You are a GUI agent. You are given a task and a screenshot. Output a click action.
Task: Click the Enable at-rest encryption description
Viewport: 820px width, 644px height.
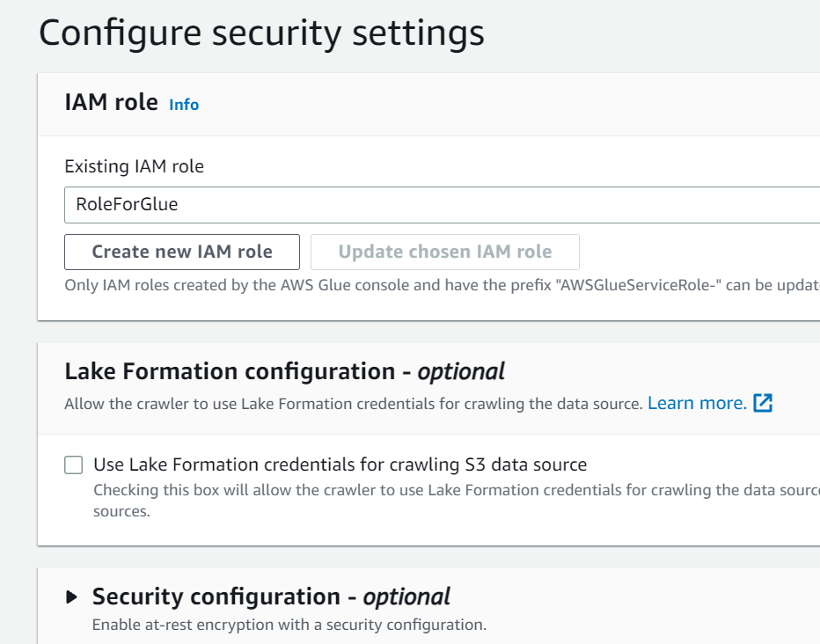tap(289, 626)
